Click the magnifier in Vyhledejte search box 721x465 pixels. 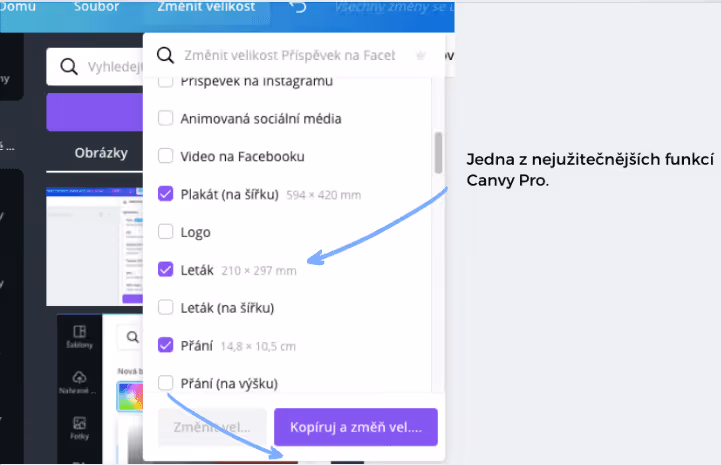click(69, 67)
